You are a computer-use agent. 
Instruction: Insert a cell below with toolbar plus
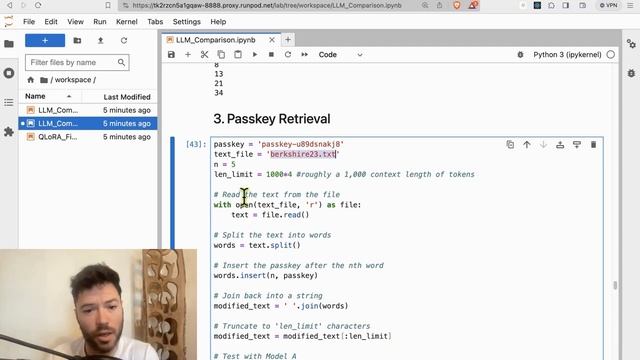click(x=188, y=55)
